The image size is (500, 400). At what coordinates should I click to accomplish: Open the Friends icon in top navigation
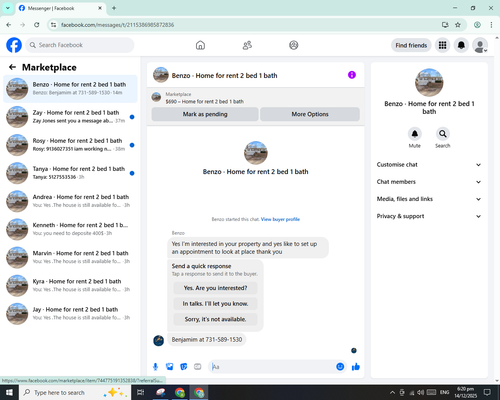[247, 45]
